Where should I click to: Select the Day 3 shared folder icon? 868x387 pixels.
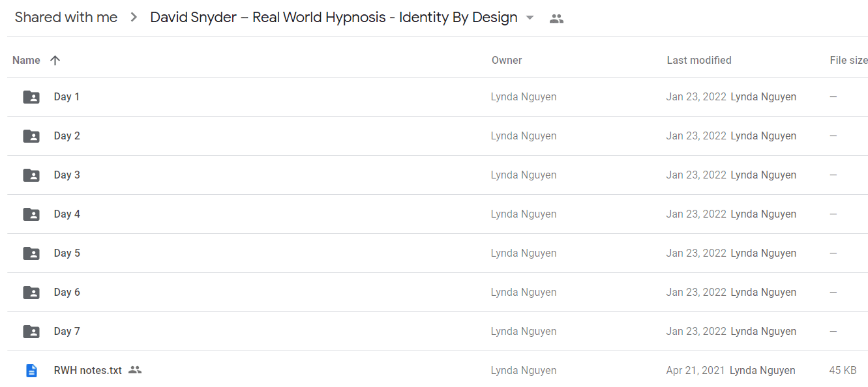click(31, 175)
